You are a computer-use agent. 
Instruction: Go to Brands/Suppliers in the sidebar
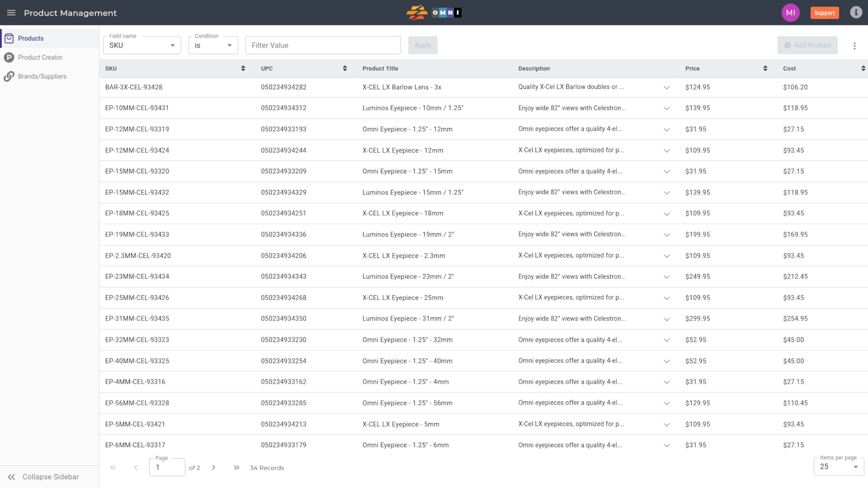pyautogui.click(x=49, y=76)
